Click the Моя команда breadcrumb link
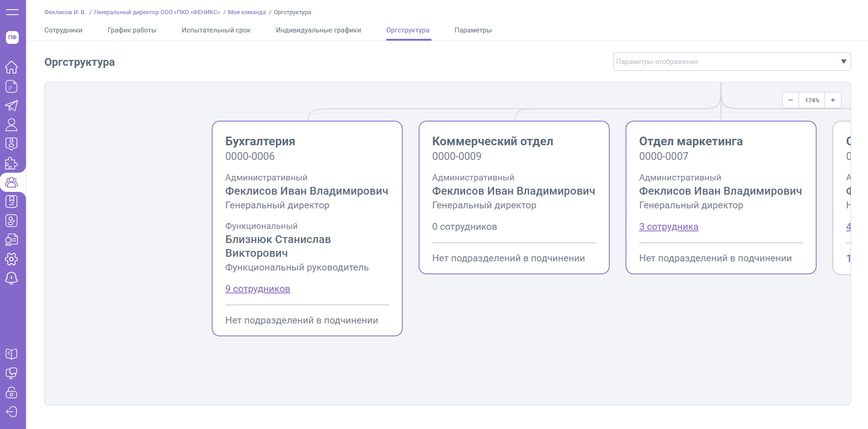868x429 pixels. 247,12
